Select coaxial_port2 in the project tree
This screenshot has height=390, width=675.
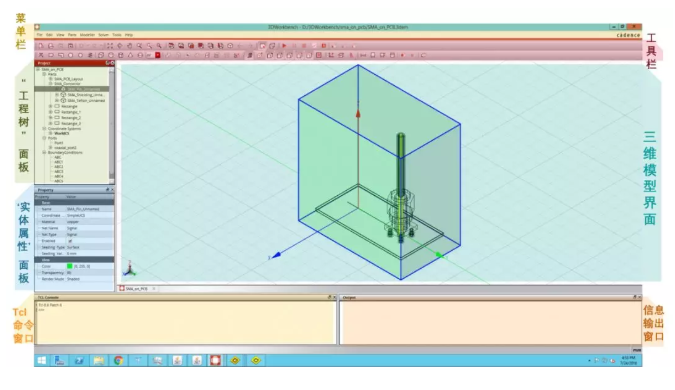66,148
